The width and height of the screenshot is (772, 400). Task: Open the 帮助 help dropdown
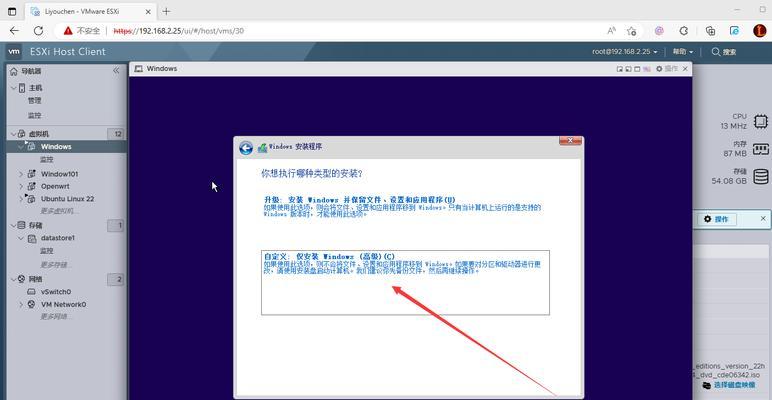[682, 52]
